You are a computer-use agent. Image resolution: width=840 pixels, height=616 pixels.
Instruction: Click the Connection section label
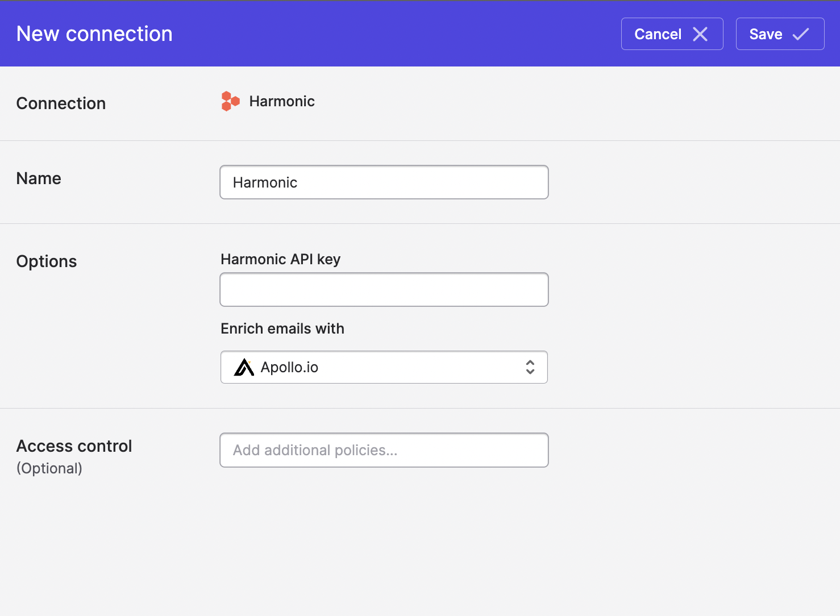tap(61, 103)
